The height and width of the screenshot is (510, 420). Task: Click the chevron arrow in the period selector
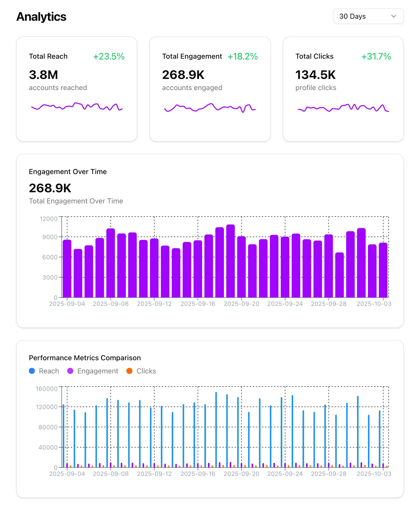coord(393,16)
